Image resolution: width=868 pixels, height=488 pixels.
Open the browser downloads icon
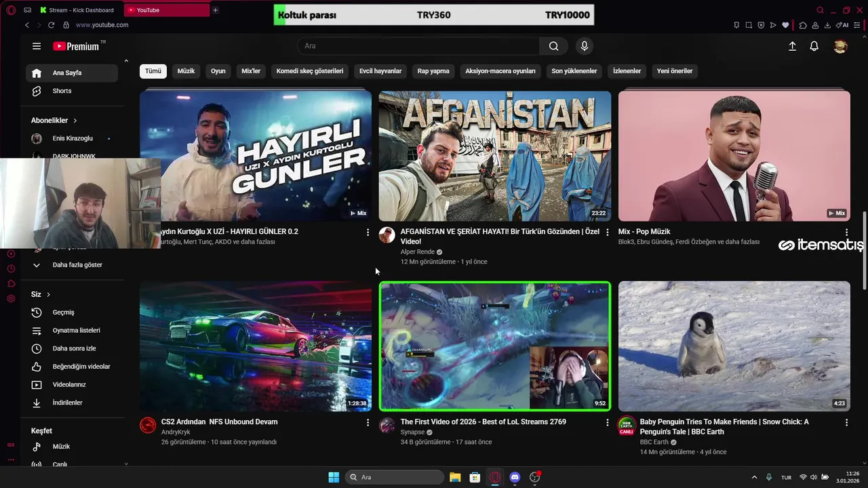[827, 25]
